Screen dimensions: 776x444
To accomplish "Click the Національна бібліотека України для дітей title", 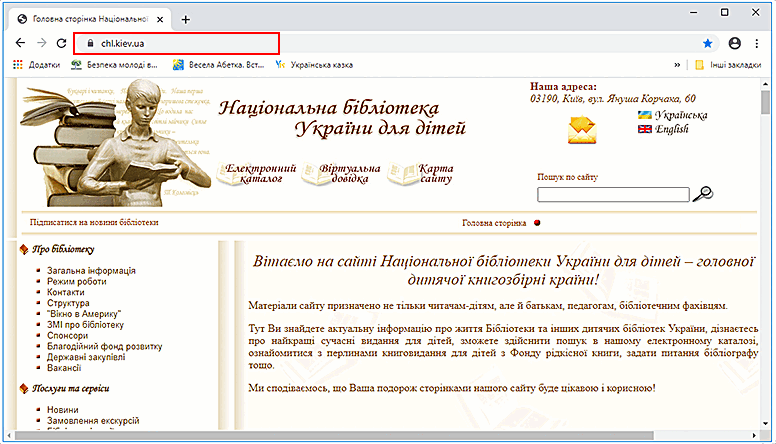I will click(342, 118).
